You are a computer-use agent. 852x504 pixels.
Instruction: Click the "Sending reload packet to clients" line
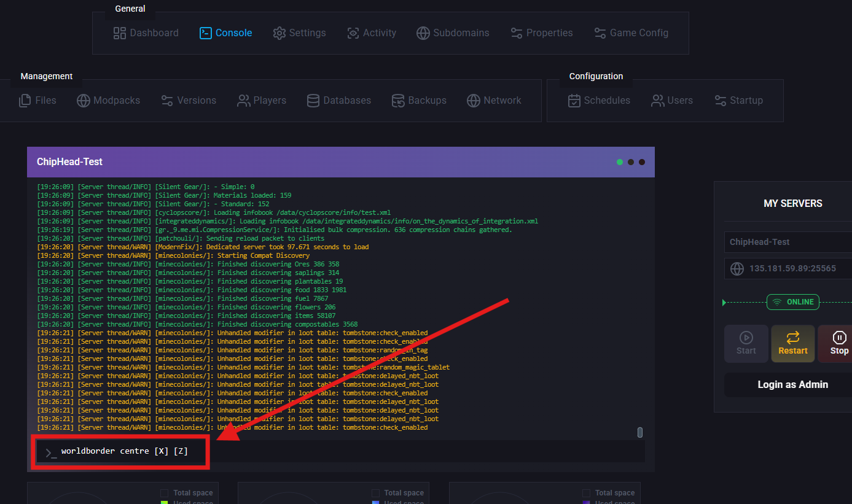(x=181, y=238)
